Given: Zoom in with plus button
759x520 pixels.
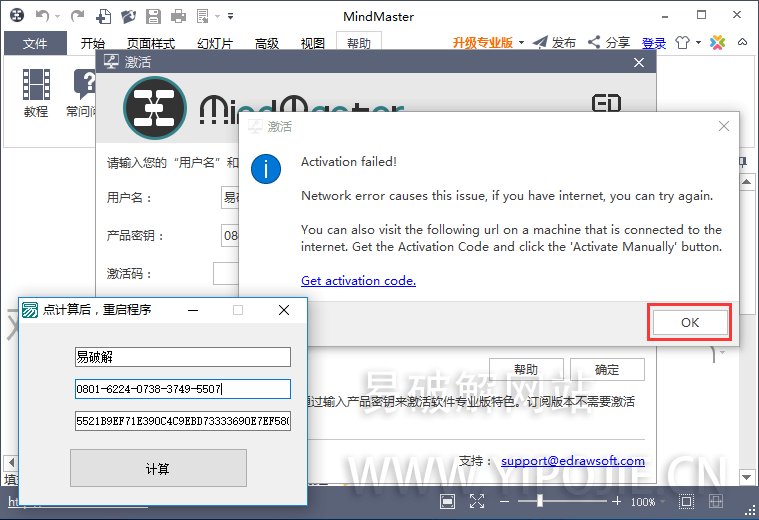Looking at the screenshot, I should click(x=616, y=502).
